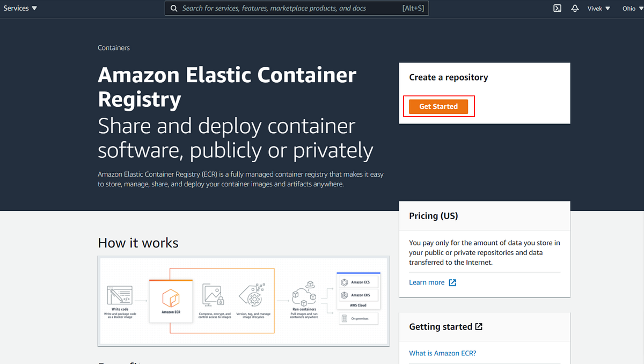
Task: Click the search magnifier icon
Action: click(174, 8)
